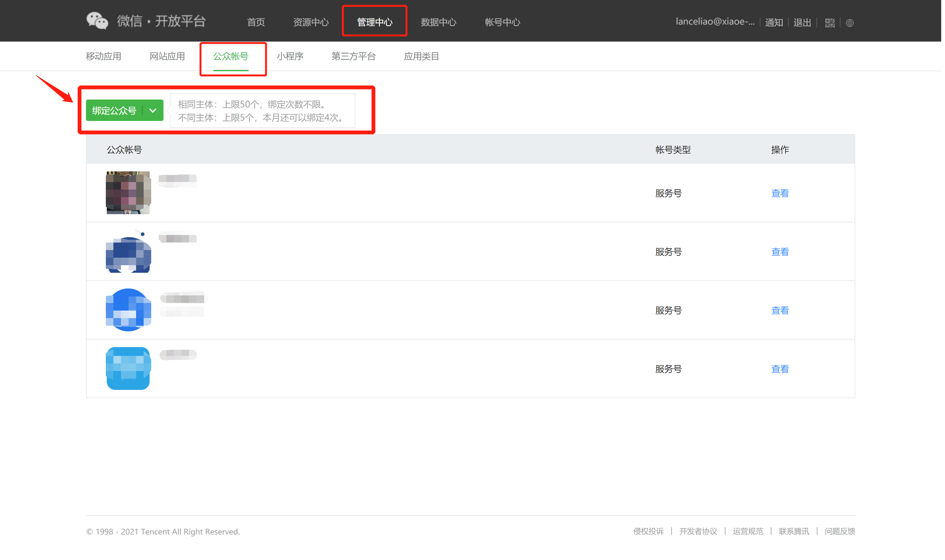Open the 应用类目 tab
Viewport: 945px width, 560px height.
(423, 57)
